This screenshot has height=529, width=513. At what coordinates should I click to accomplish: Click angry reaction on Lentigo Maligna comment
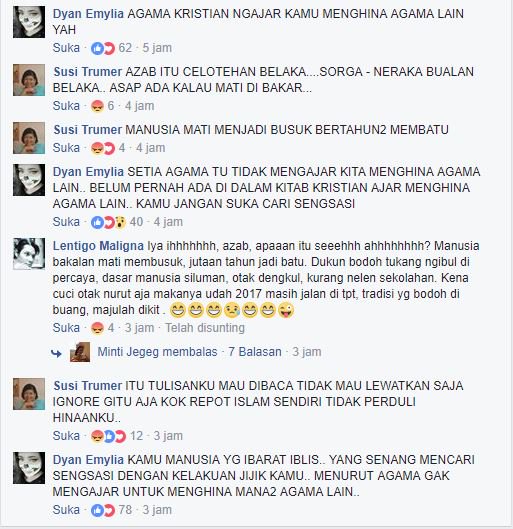point(97,328)
